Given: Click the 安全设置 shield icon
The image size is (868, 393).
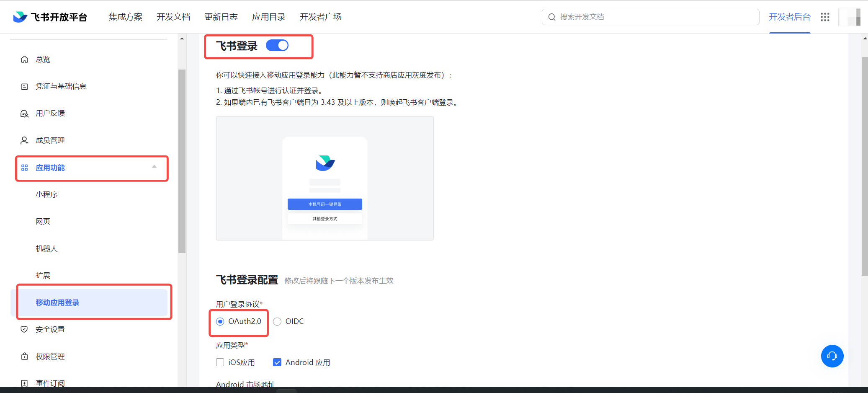Looking at the screenshot, I should [25, 329].
